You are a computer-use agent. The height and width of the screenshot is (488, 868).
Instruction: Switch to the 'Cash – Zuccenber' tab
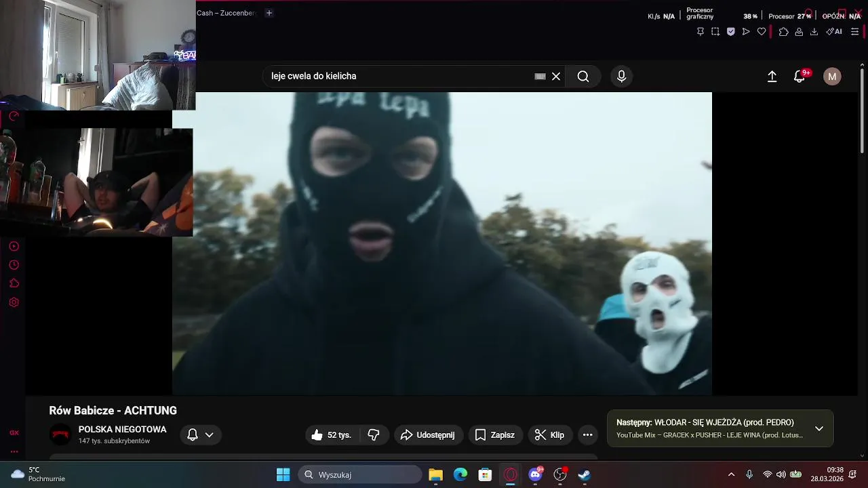point(226,13)
